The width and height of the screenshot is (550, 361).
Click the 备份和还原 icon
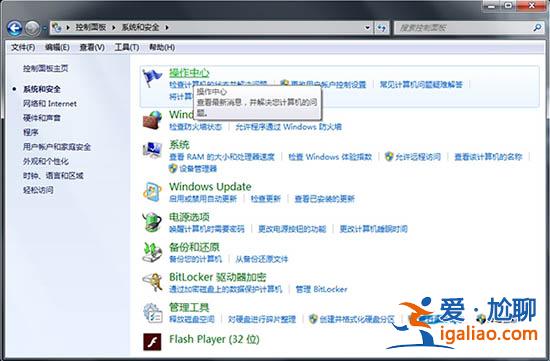coord(152,252)
